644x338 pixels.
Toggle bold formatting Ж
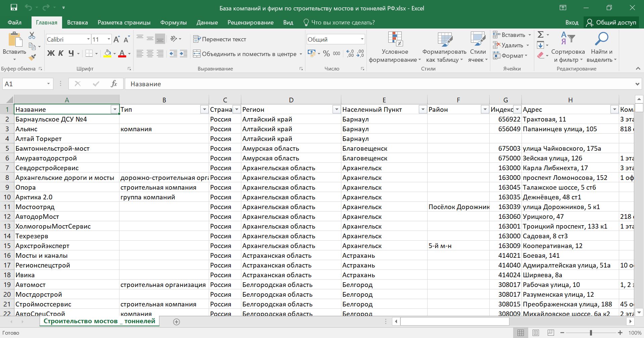(51, 53)
